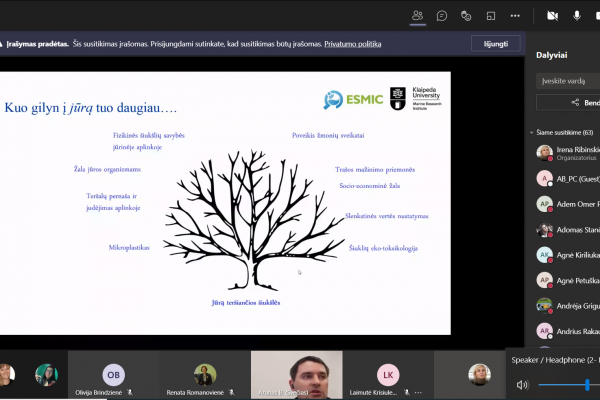Click the slide title "Kuo gilyn į jūrą tuo daugiau"

click(90, 108)
